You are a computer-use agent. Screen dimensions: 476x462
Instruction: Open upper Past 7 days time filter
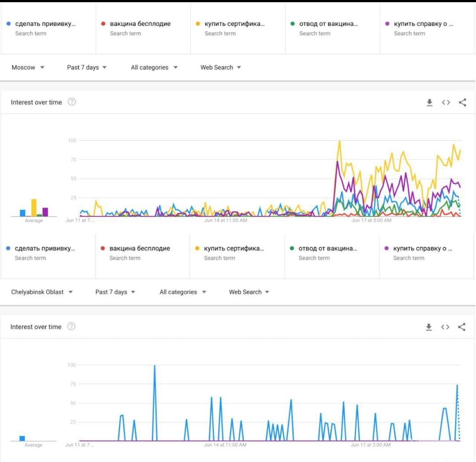(87, 67)
